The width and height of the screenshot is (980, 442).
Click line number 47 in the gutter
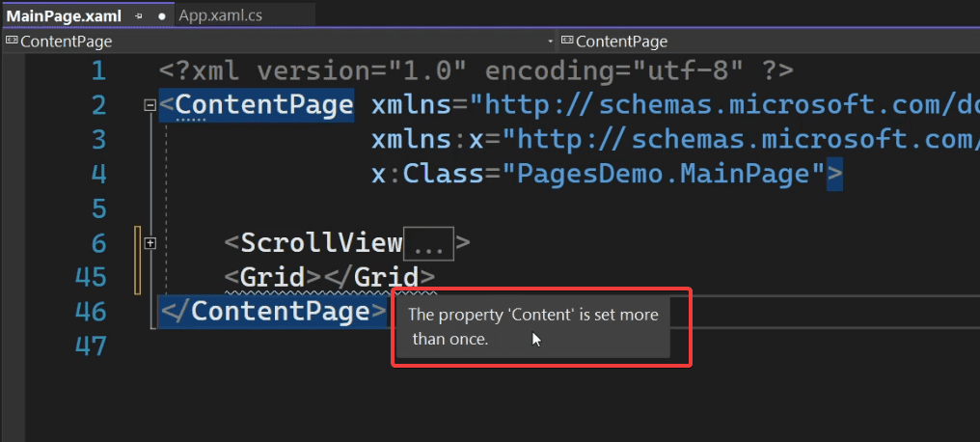[x=91, y=345]
